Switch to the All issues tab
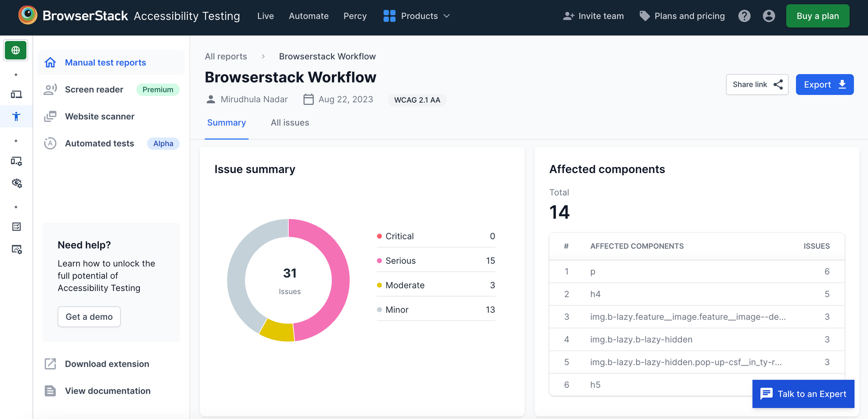Image resolution: width=868 pixels, height=419 pixels. click(x=290, y=123)
